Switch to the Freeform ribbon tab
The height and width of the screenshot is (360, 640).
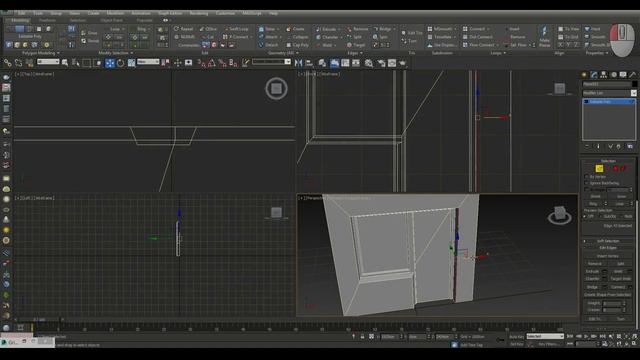click(47, 20)
